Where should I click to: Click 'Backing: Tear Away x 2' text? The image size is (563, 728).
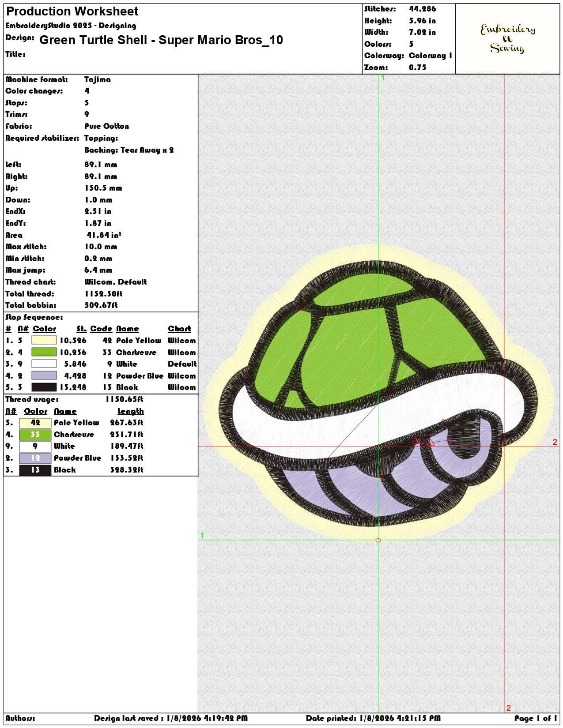(129, 150)
